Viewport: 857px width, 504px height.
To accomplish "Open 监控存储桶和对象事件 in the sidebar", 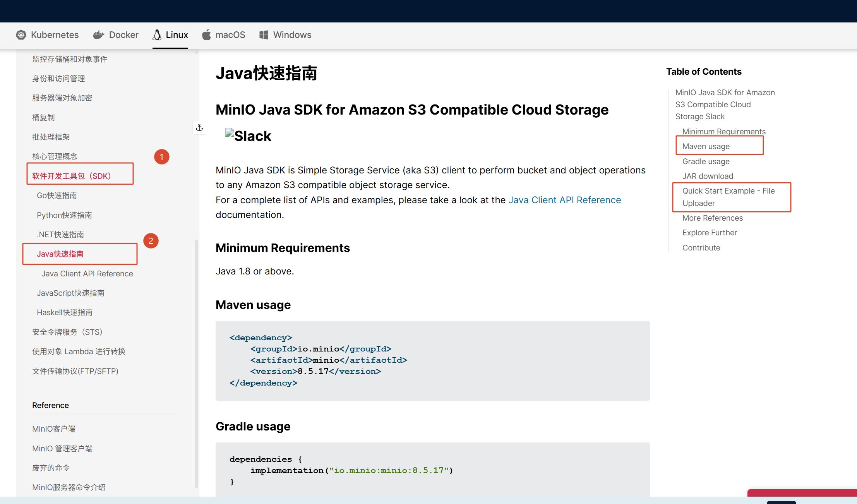I will pos(70,59).
